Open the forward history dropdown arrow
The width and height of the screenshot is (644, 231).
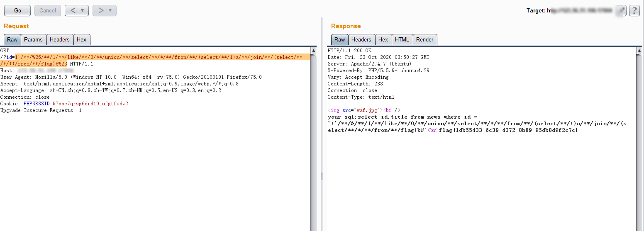click(x=110, y=10)
